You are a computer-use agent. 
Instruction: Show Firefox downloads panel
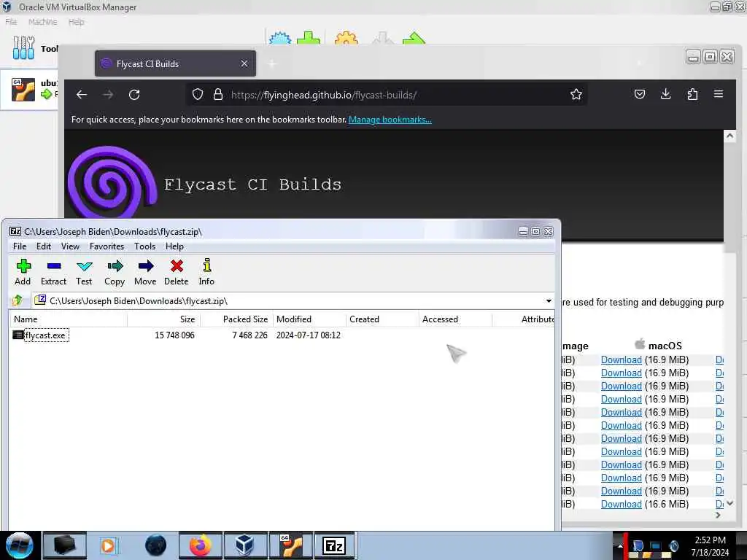click(666, 94)
